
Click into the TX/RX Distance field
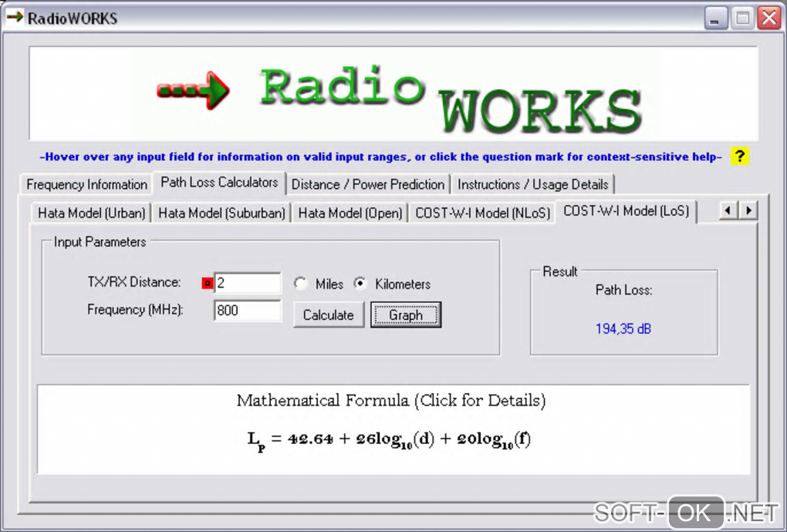(x=248, y=283)
